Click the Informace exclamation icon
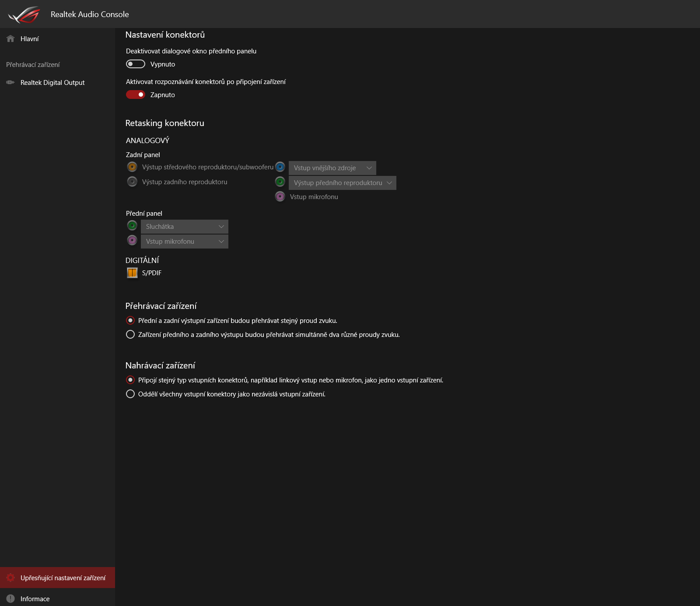Viewport: 700px width, 606px height. point(10,599)
